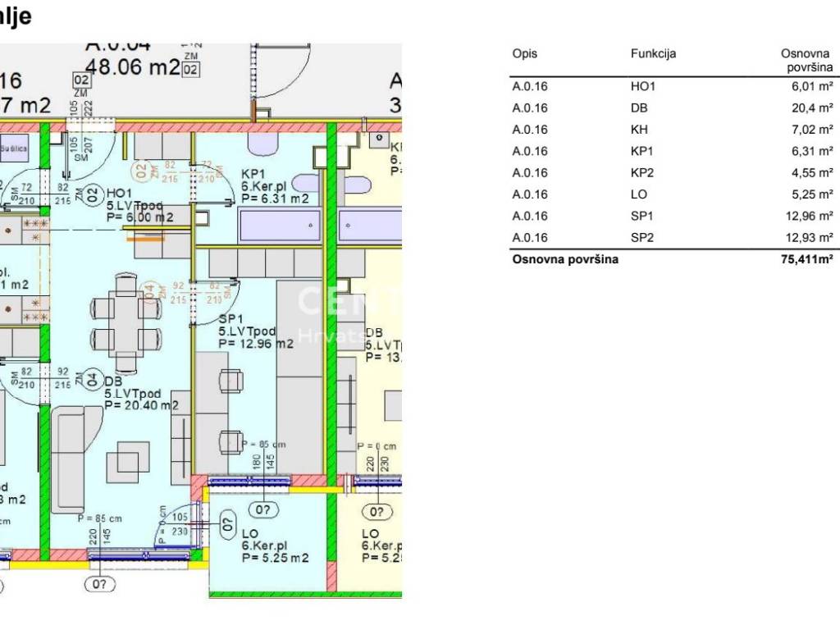Click the 48.06 m2 area text at top
840x630 pixels.
pyautogui.click(x=133, y=68)
